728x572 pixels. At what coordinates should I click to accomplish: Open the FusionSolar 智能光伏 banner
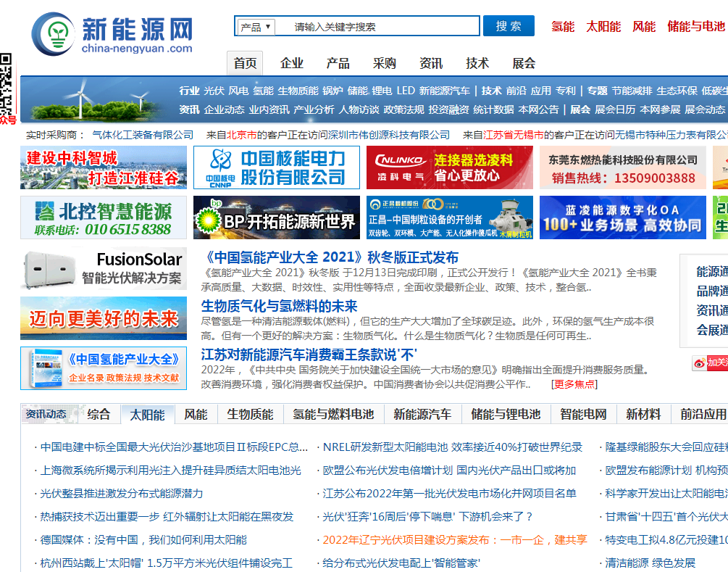[104, 268]
